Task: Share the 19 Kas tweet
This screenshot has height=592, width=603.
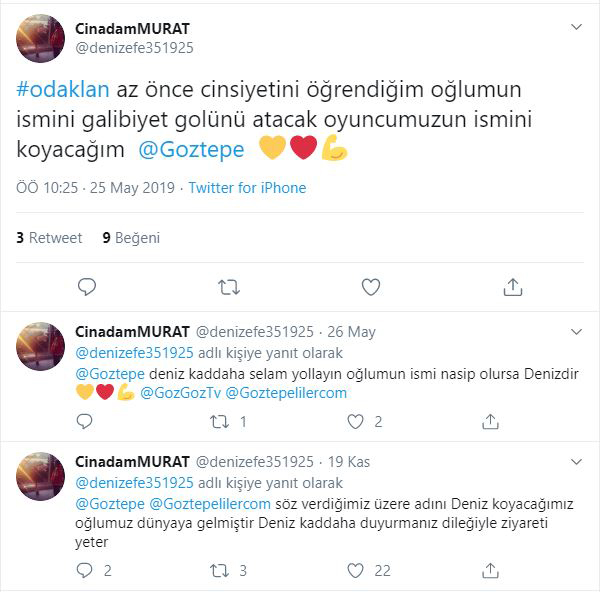Action: tap(490, 570)
